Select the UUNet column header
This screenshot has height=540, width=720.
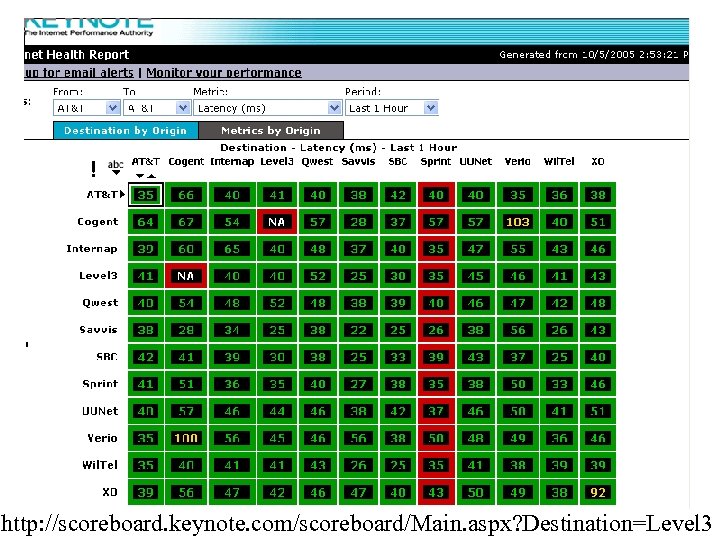tap(476, 162)
